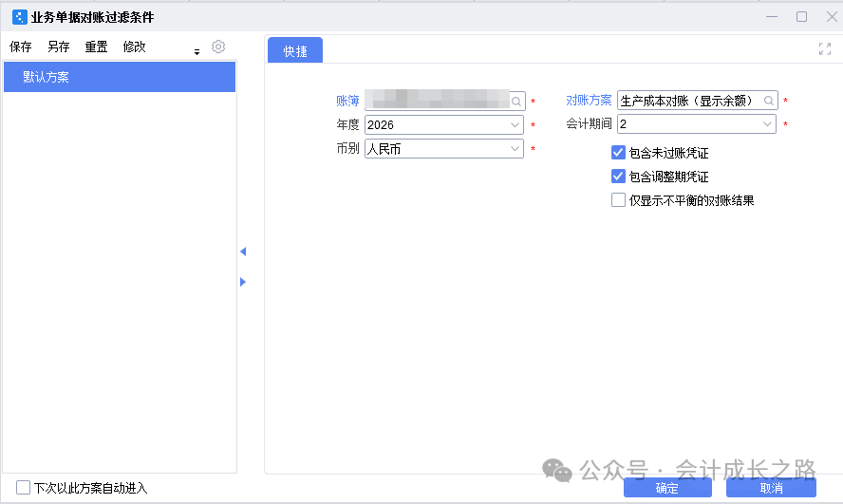This screenshot has width=843, height=504.
Task: Switch to the 快捷 tab
Action: pos(295,51)
